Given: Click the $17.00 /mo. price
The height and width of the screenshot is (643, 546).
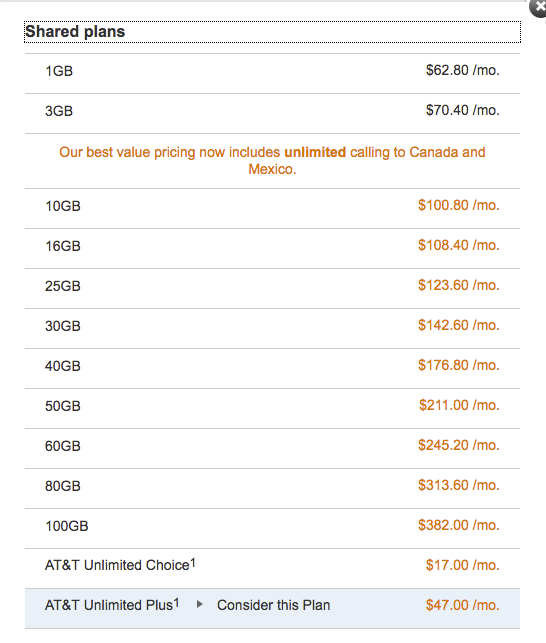Looking at the screenshot, I should pyautogui.click(x=463, y=565).
